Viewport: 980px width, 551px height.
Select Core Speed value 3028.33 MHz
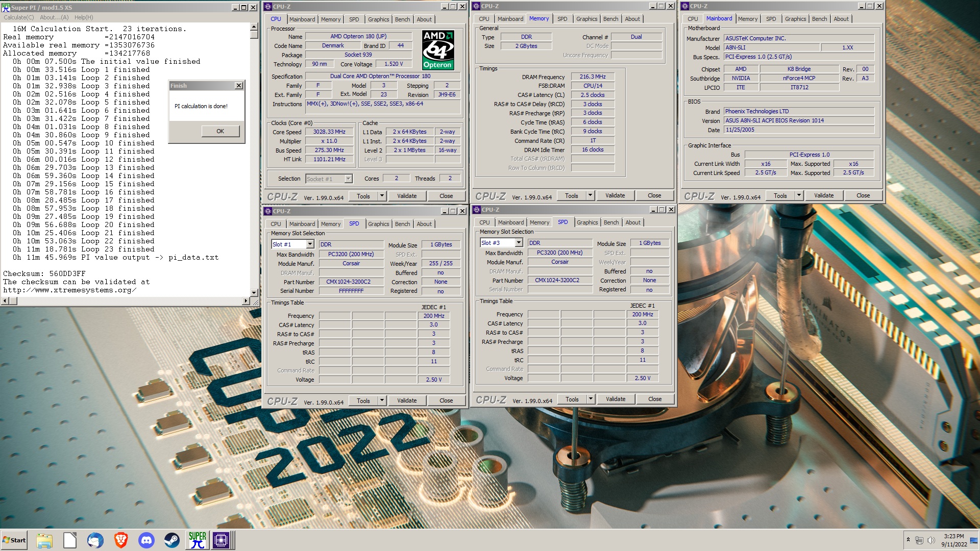(329, 132)
